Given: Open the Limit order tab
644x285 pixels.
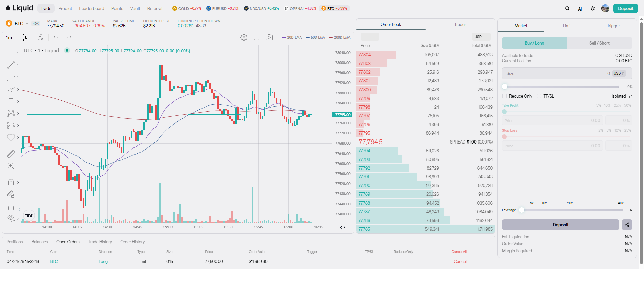Looking at the screenshot, I should pyautogui.click(x=567, y=26).
